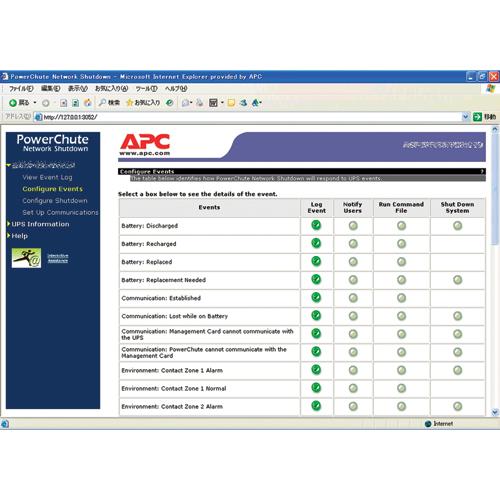Viewport: 500px width, 500px height.
Task: Open the Tools menu in the menu bar
Action: tap(146, 88)
